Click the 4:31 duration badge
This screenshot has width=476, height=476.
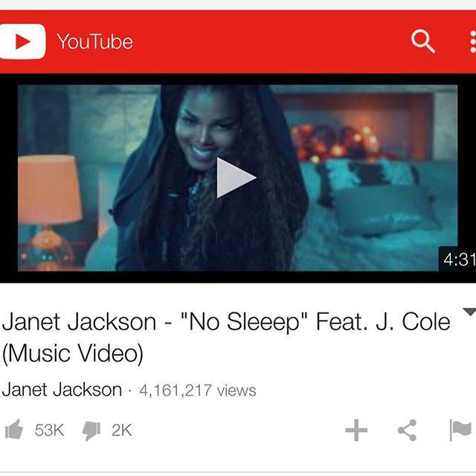tap(458, 260)
